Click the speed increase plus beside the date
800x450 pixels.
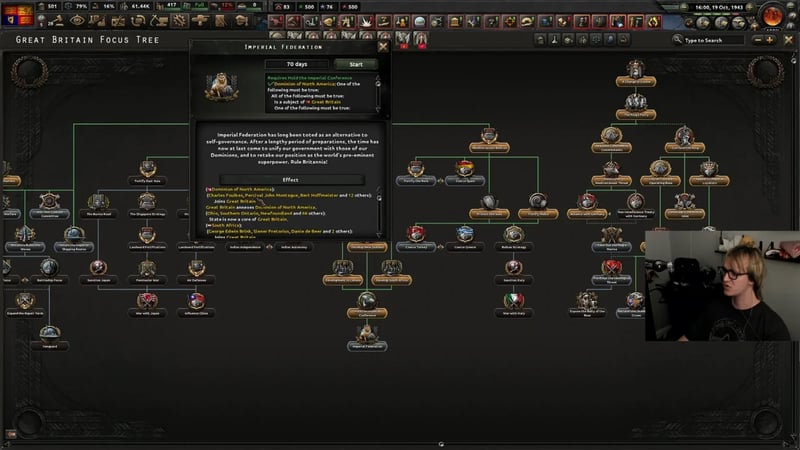tap(749, 7)
